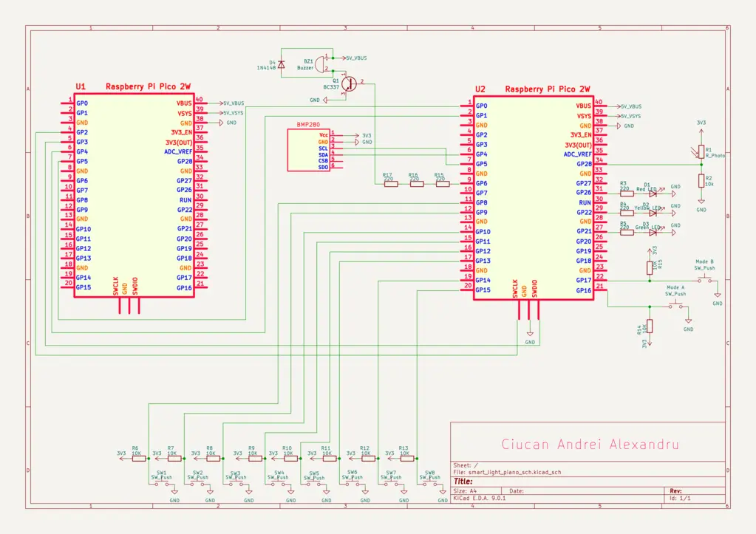The width and height of the screenshot is (756, 534).
Task: Select the SW8 push button symbol
Action: pyautogui.click(x=429, y=484)
